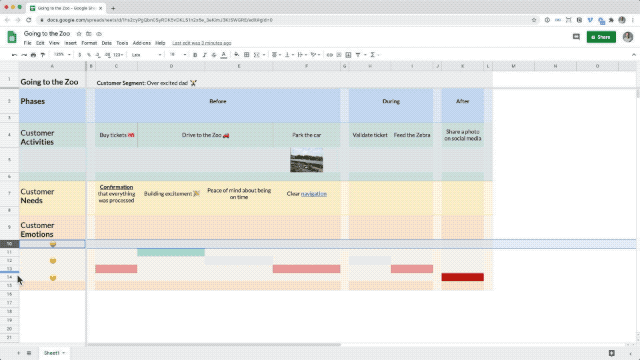Merge cells with toolbar button
Viewport: 640px width, 360px height.
click(x=257, y=55)
